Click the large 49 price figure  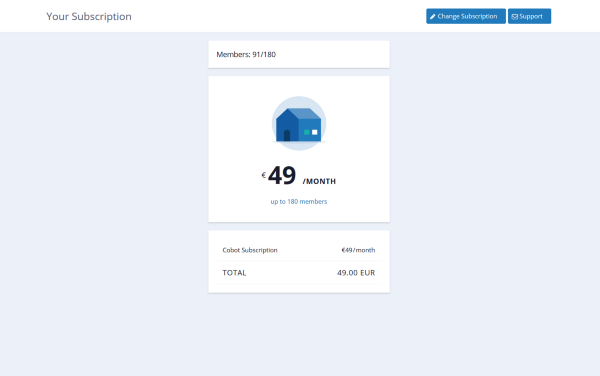point(282,176)
